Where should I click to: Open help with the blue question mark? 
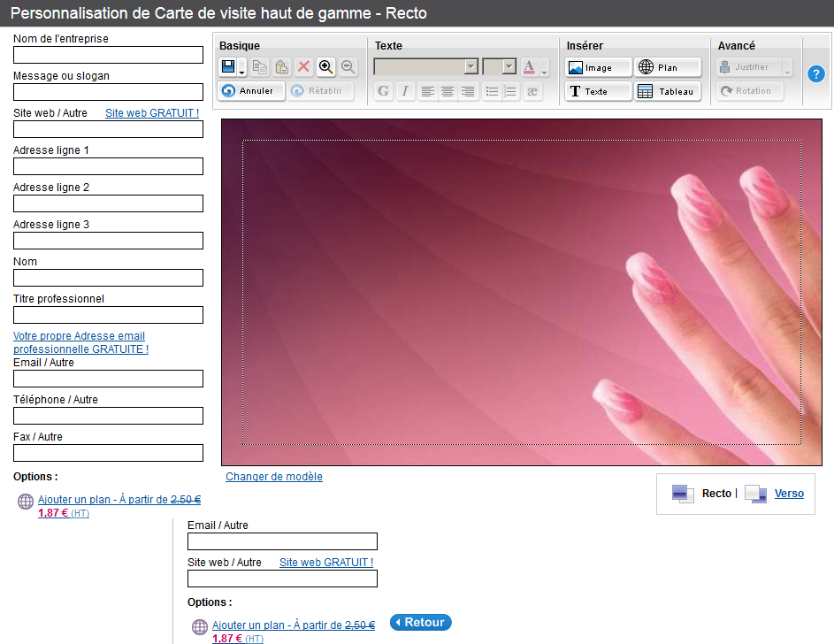(x=815, y=74)
